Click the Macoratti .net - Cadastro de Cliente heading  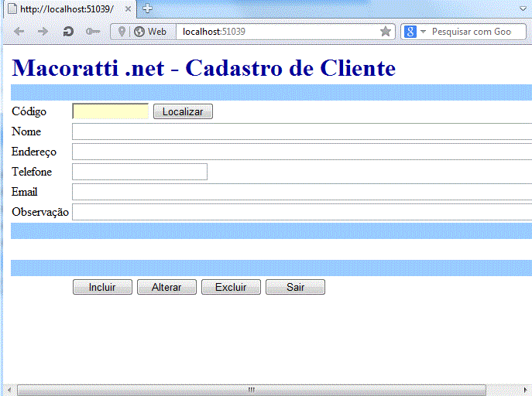point(204,68)
